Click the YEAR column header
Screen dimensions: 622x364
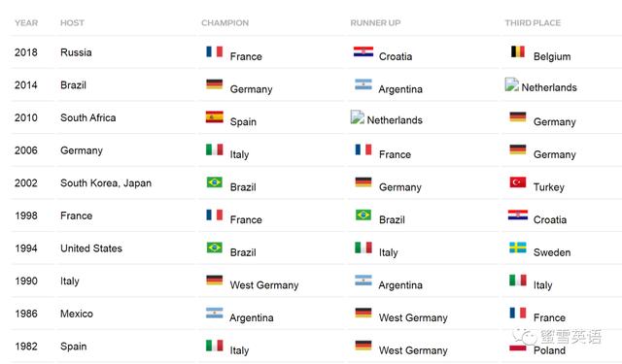click(26, 23)
